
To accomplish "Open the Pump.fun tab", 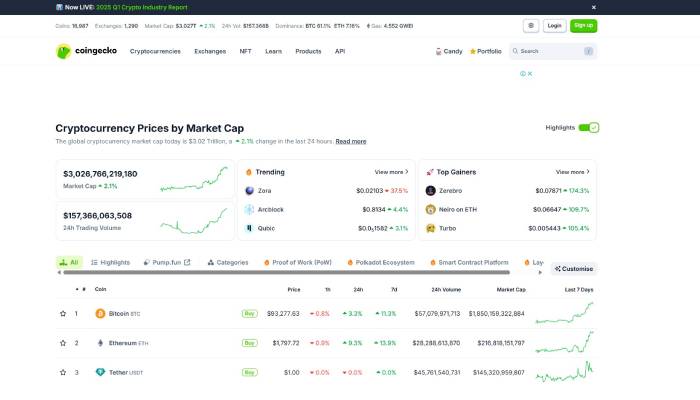I will (x=167, y=262).
